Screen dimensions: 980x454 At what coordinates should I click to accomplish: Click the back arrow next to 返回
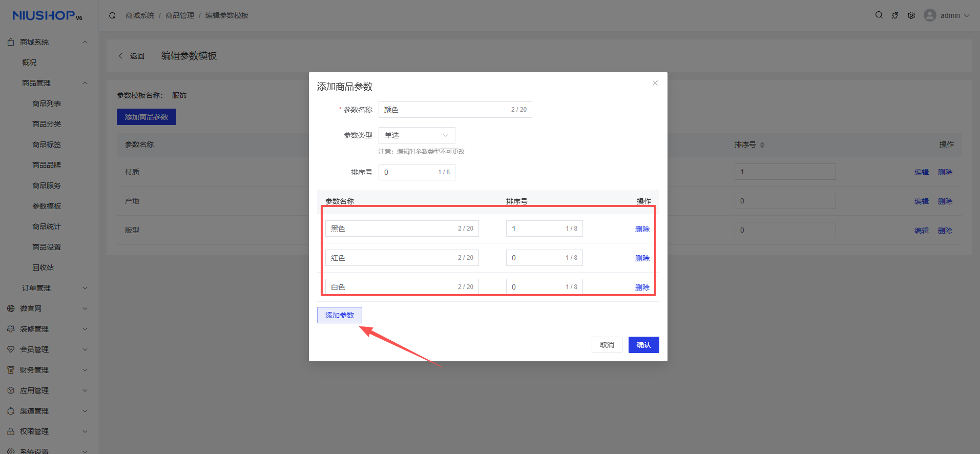(120, 56)
